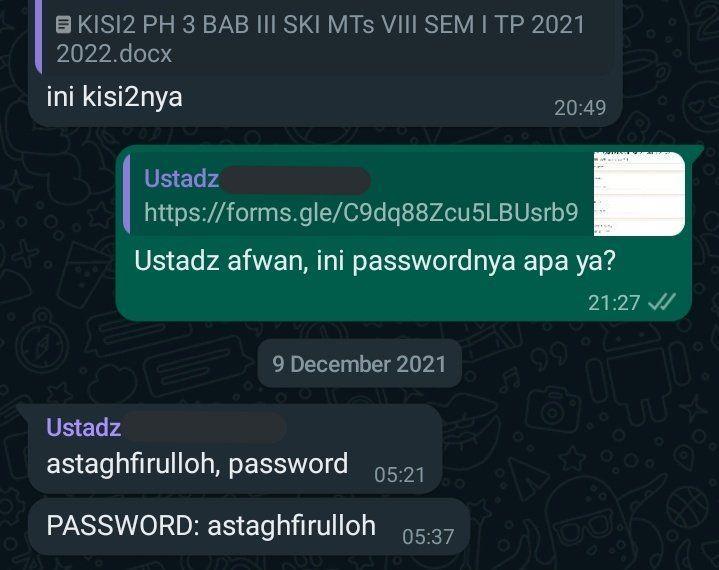Tap the 21:27 timestamp on sent message
This screenshot has height=570, width=719.
click(x=614, y=303)
